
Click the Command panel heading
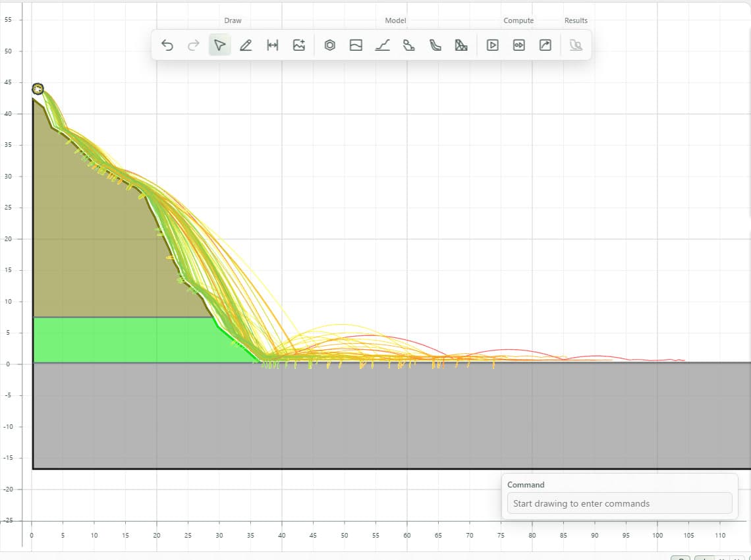(x=526, y=485)
